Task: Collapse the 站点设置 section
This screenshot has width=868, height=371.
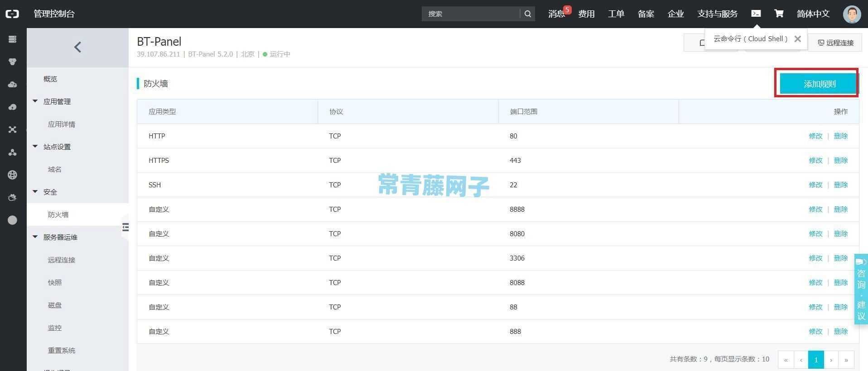Action: [x=35, y=147]
